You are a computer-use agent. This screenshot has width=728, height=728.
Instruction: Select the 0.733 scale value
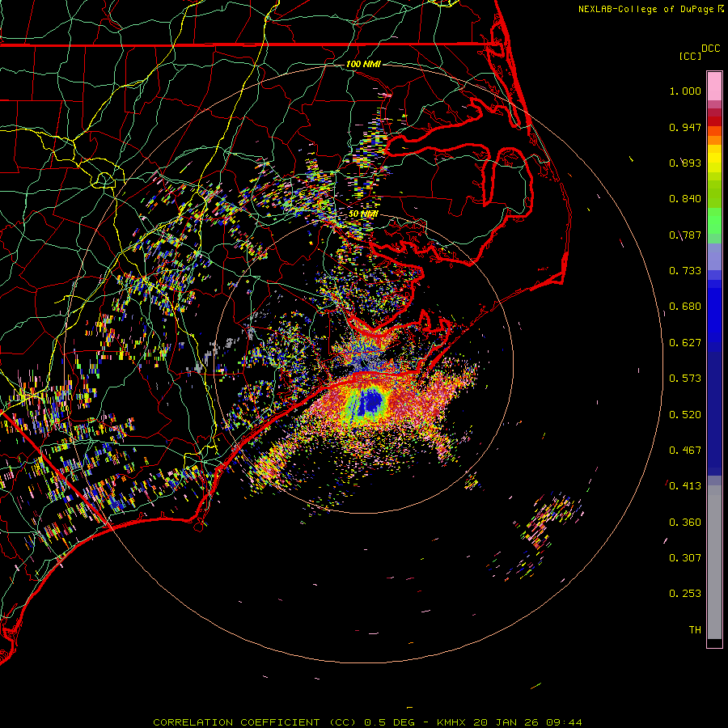pyautogui.click(x=685, y=271)
